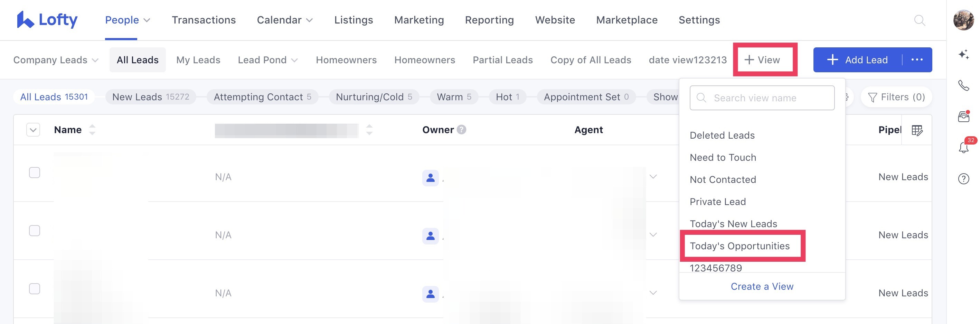
Task: Click the Lofty logo icon
Action: tap(25, 20)
